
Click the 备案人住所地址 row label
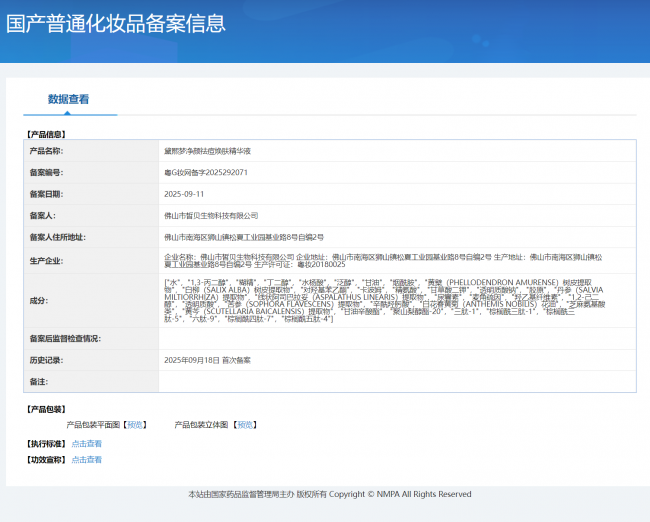tap(57, 237)
